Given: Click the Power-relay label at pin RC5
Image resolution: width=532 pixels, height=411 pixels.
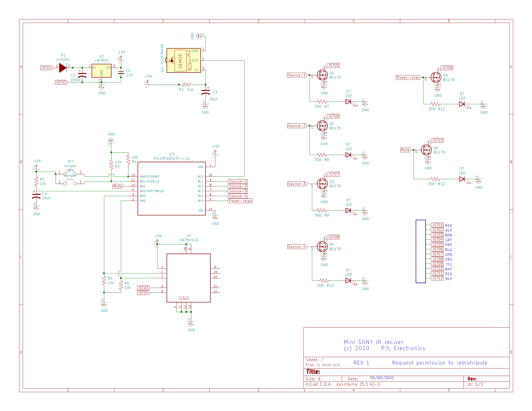Looking at the screenshot, I should [240, 201].
